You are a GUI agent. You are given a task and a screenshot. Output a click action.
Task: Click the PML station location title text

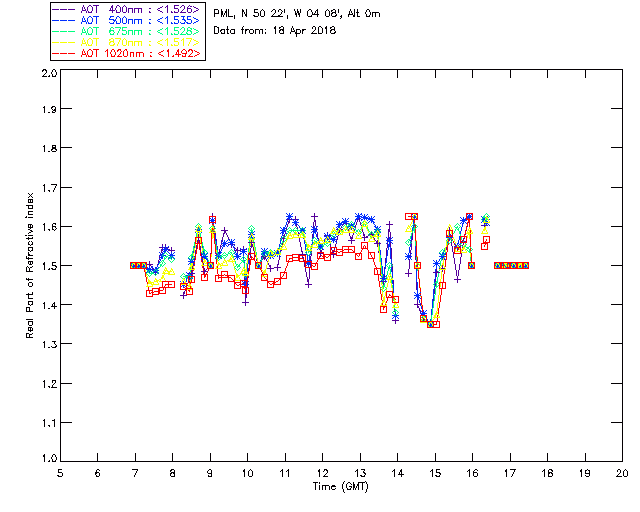click(x=297, y=14)
